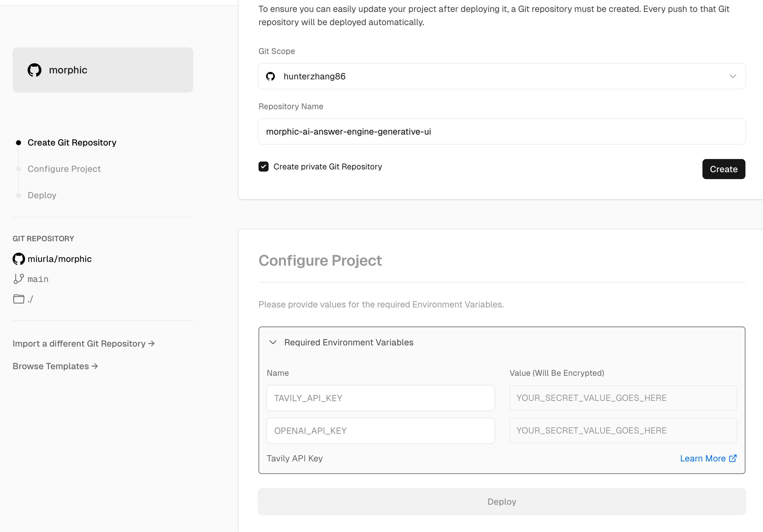Image resolution: width=763 pixels, height=532 pixels.
Task: Jump to the Deploy step in sidebar
Action: 42,195
